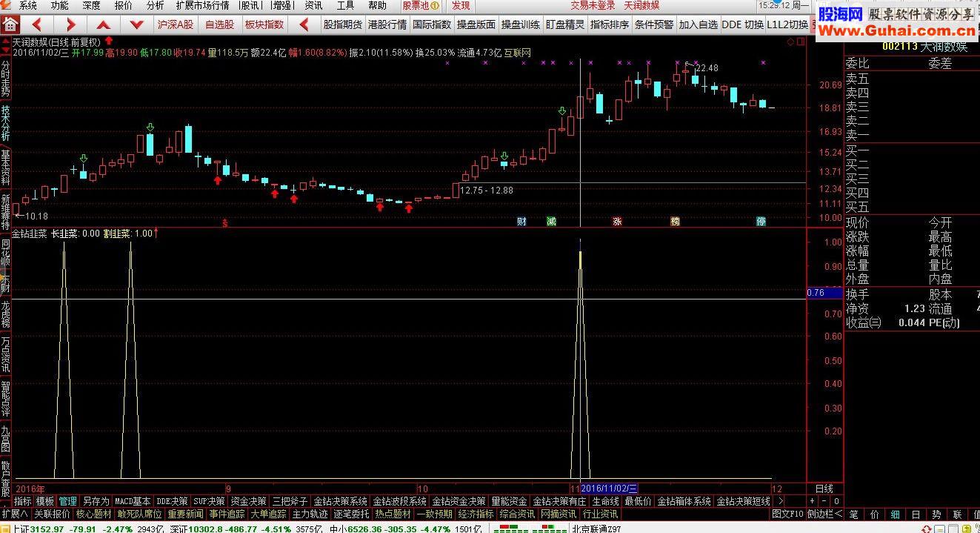Open the 主力轨迹 bottom tab

(310, 514)
